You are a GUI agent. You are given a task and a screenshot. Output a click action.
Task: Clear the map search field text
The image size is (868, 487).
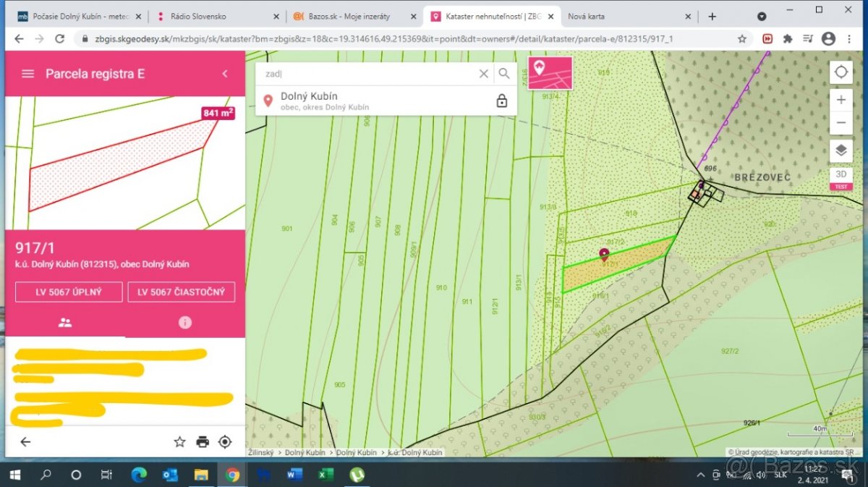tap(484, 74)
